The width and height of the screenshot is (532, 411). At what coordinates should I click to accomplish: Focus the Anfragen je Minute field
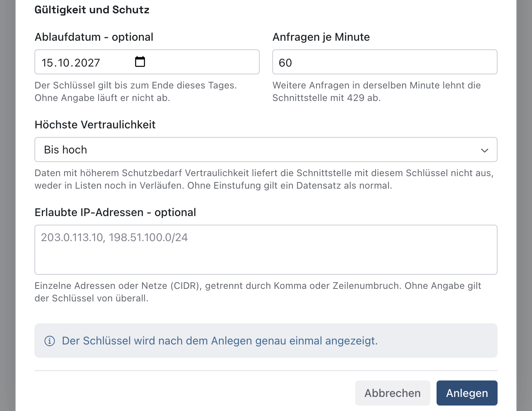pyautogui.click(x=385, y=62)
